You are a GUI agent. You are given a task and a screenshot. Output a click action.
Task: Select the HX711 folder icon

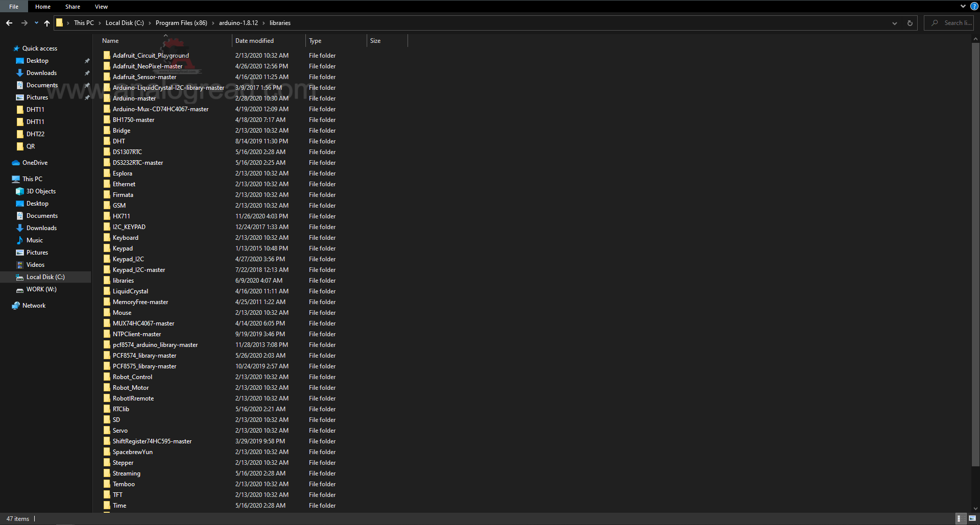pos(107,216)
